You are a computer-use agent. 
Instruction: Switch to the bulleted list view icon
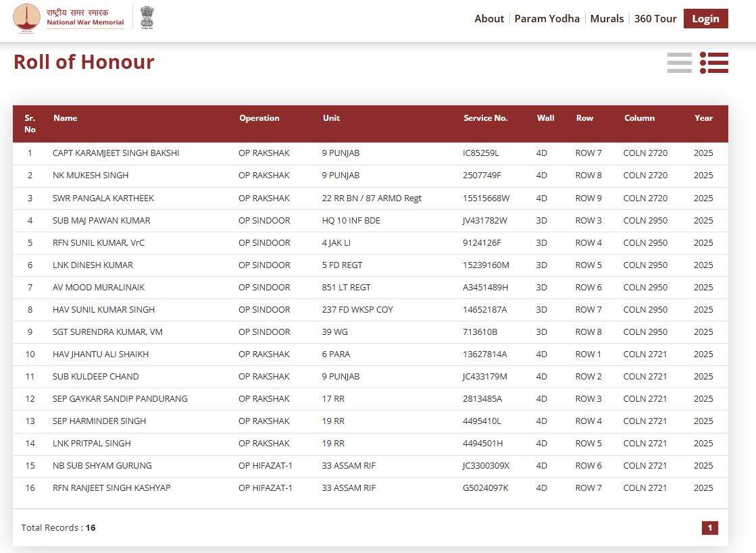[x=714, y=63]
